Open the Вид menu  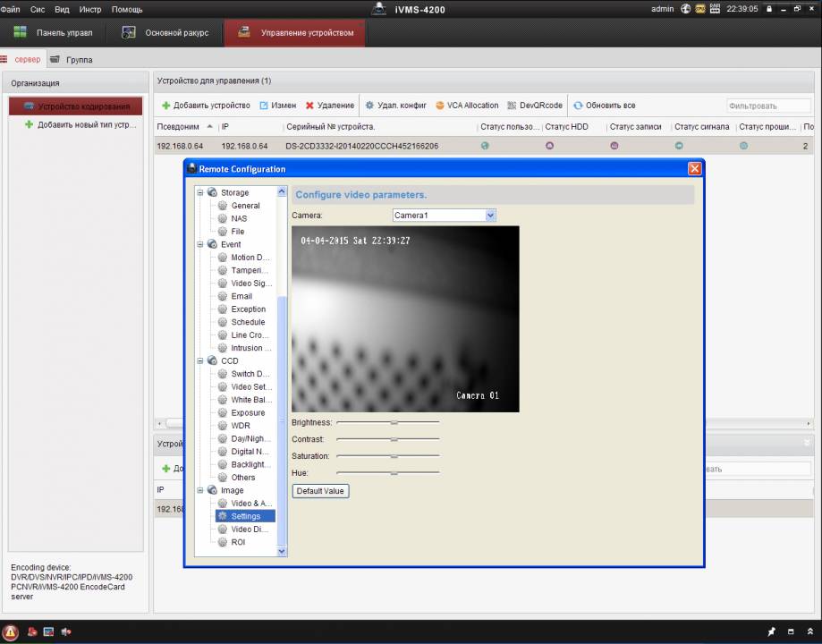(x=62, y=10)
